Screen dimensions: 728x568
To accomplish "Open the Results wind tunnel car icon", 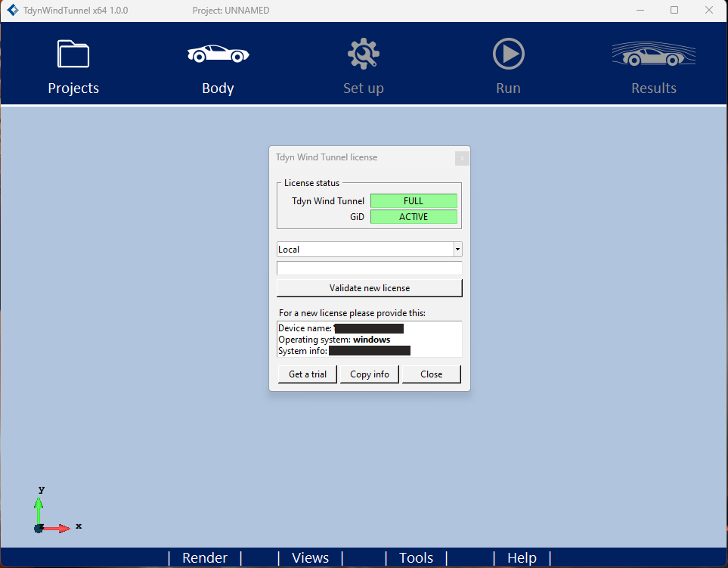I will [654, 54].
